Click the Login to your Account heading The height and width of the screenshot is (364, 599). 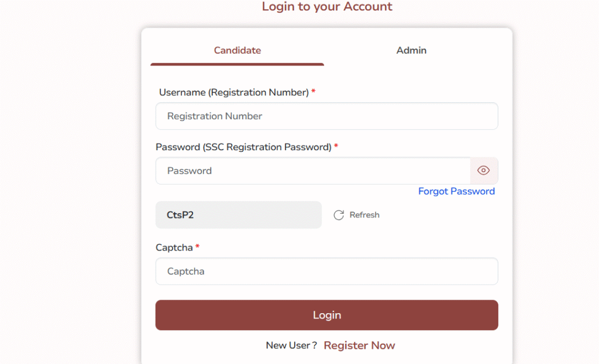[327, 6]
